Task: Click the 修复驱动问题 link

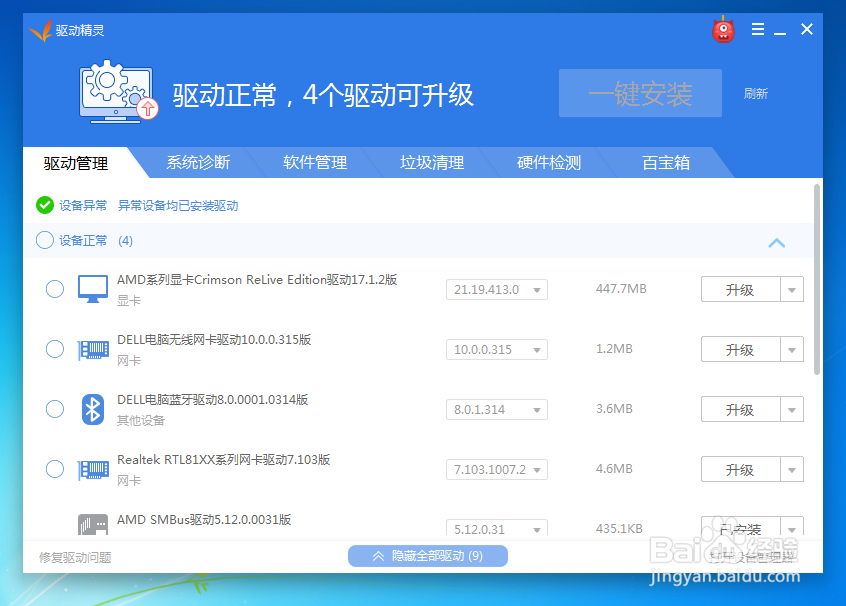Action: (x=75, y=557)
